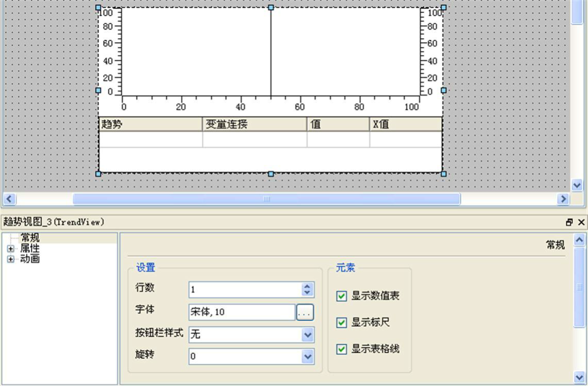Expand the 动画 tree node
The width and height of the screenshot is (588, 386).
(10, 259)
